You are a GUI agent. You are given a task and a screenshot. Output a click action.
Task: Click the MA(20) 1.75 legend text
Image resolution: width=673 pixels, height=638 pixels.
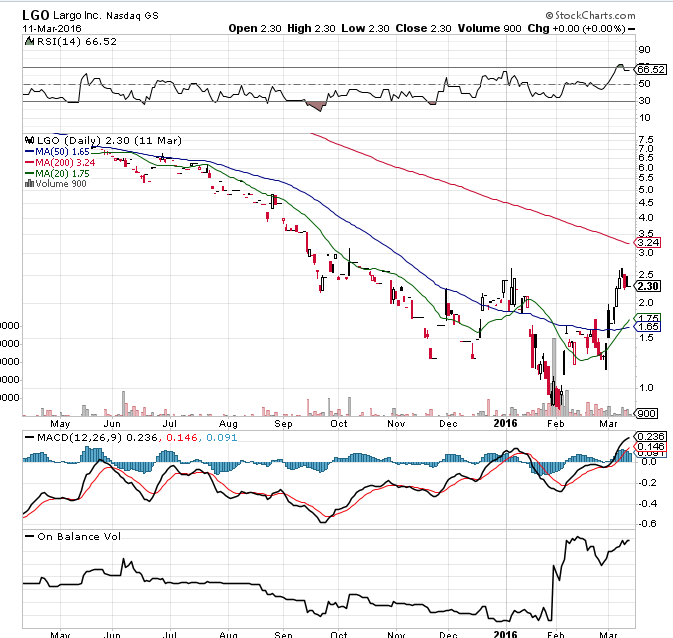point(62,173)
